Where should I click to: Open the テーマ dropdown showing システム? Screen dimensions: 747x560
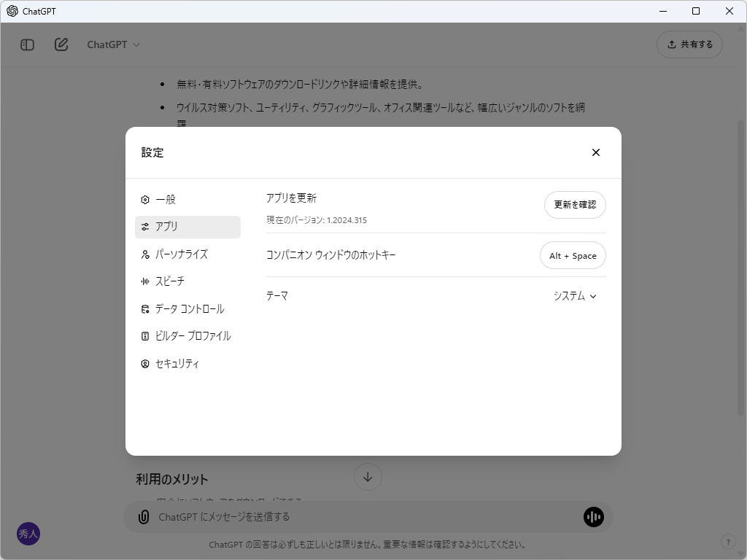coord(576,296)
